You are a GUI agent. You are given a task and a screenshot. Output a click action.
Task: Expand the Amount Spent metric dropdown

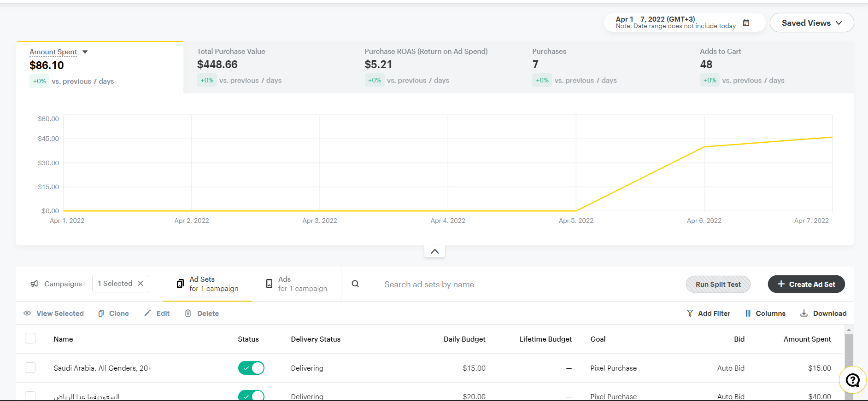click(x=85, y=52)
